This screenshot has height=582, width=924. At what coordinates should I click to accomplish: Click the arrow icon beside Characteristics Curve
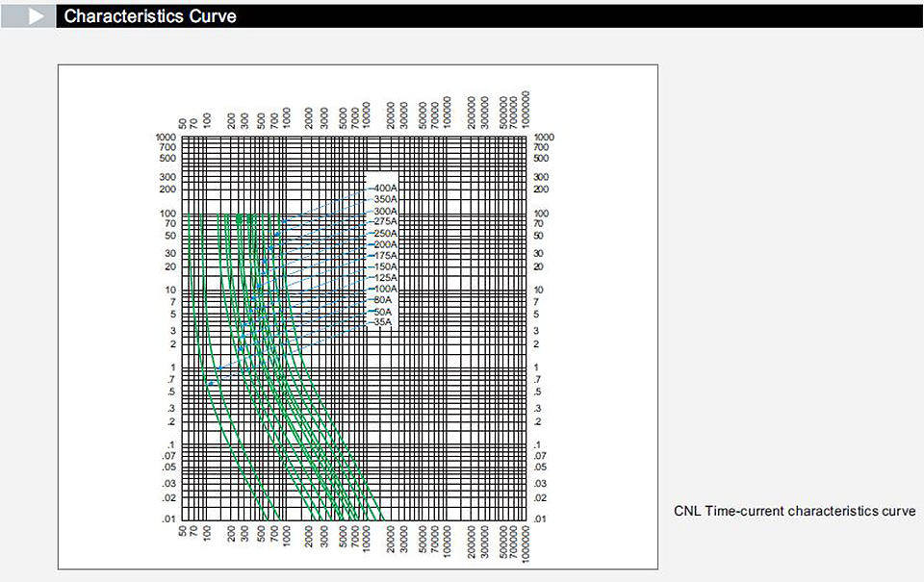pyautogui.click(x=36, y=16)
